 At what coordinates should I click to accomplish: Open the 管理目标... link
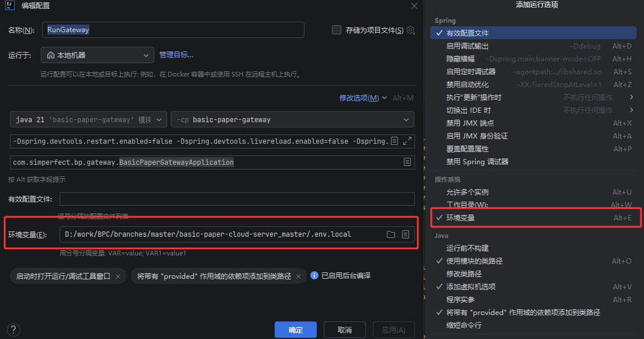[x=176, y=55]
